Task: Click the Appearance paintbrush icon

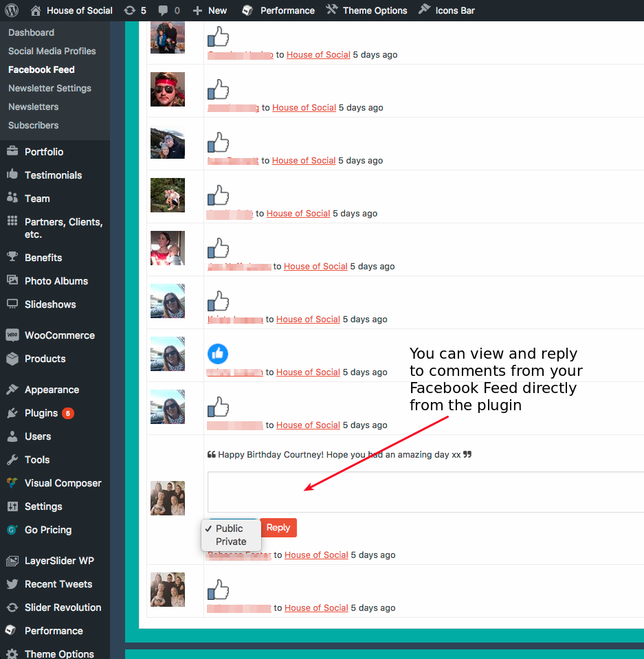Action: click(x=12, y=389)
